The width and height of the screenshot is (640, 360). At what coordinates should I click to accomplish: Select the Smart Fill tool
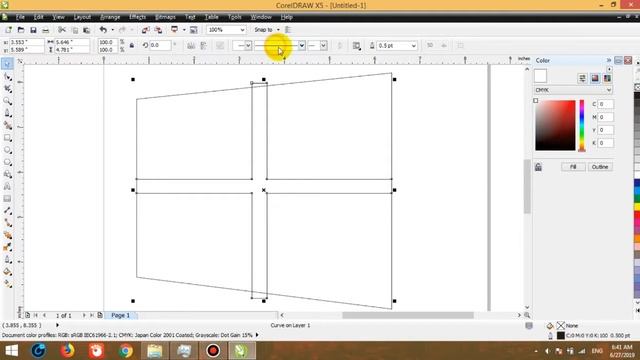[x=7, y=125]
